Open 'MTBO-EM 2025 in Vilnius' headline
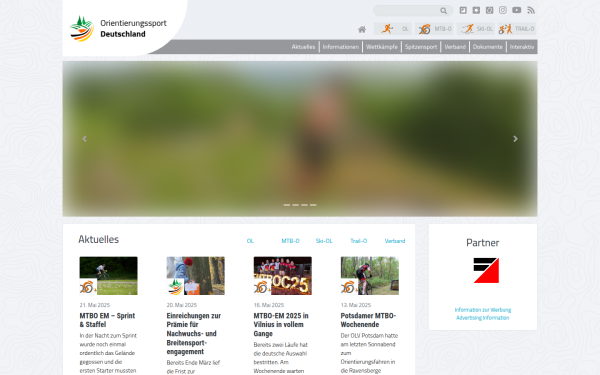Screen dimensions: 600x375 click(x=281, y=324)
